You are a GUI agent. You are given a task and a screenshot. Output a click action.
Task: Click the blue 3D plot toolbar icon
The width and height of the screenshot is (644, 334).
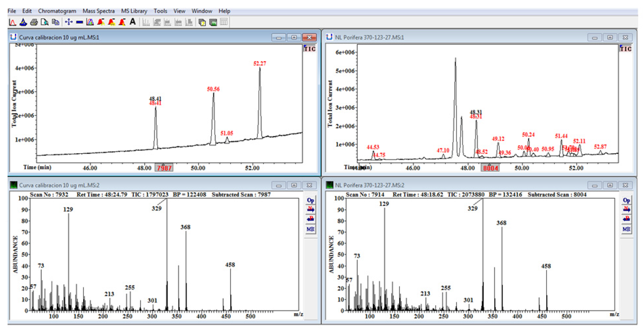coord(23,22)
